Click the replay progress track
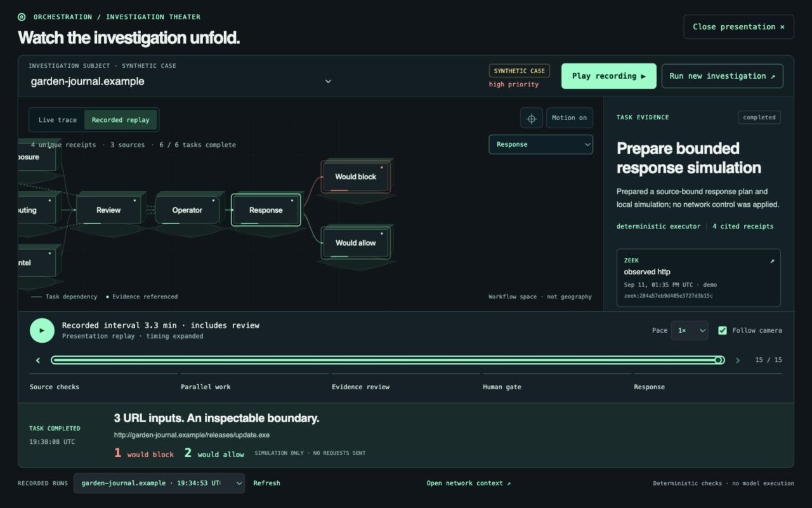812x508 pixels. click(387, 360)
